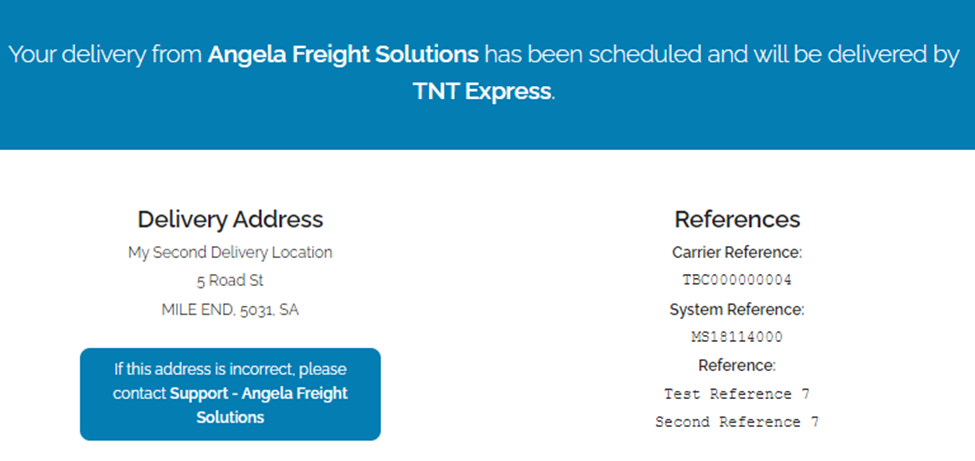Click the TNT Express carrier name
The width and height of the screenshot is (975, 461).
click(482, 91)
